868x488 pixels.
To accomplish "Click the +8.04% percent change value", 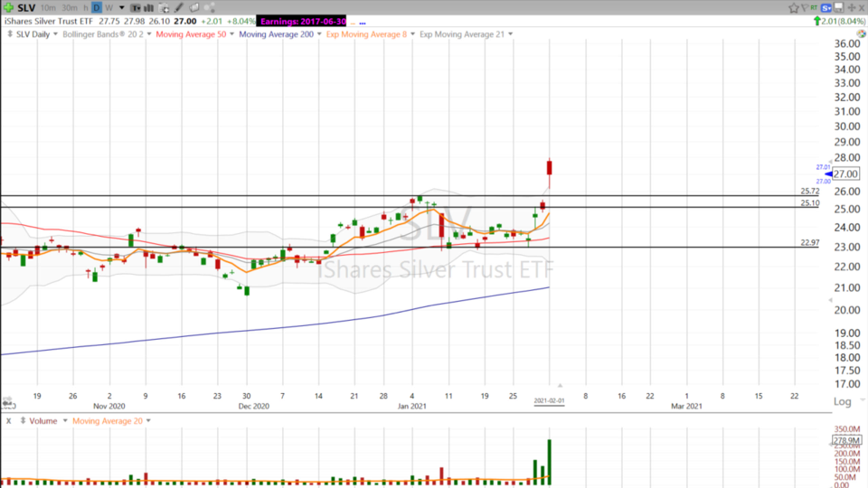I will pos(241,21).
